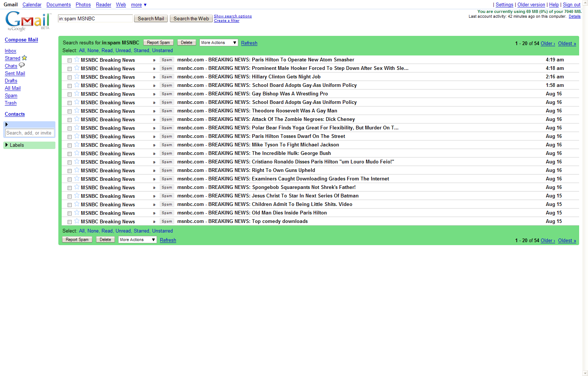Viewport: 588px width, 376px height.
Task: Click the Search the Web button
Action: [x=191, y=18]
